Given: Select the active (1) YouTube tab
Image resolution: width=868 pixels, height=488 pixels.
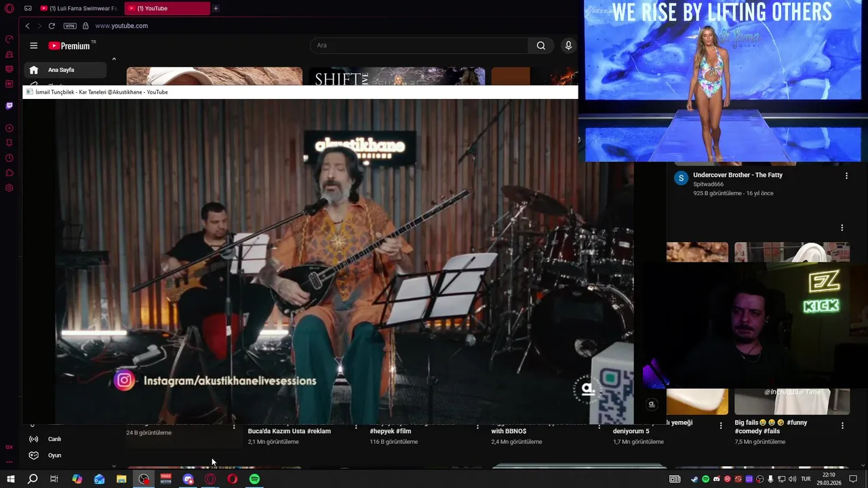Looking at the screenshot, I should pyautogui.click(x=168, y=8).
